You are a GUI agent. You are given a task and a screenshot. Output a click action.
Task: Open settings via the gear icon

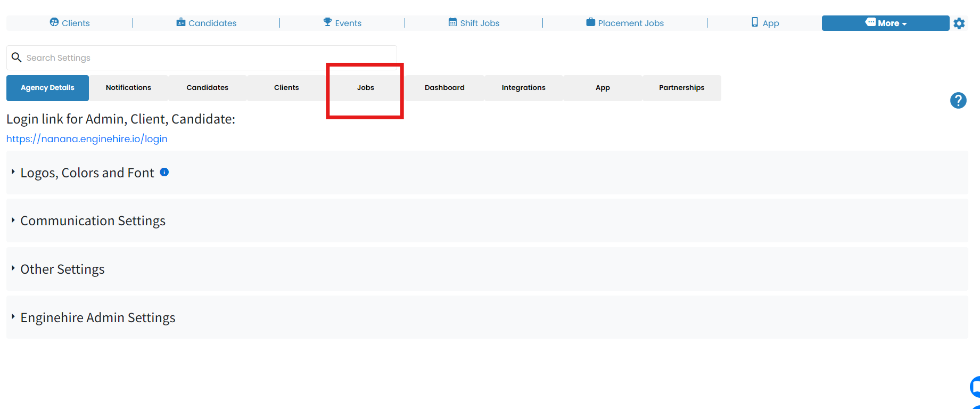point(959,23)
